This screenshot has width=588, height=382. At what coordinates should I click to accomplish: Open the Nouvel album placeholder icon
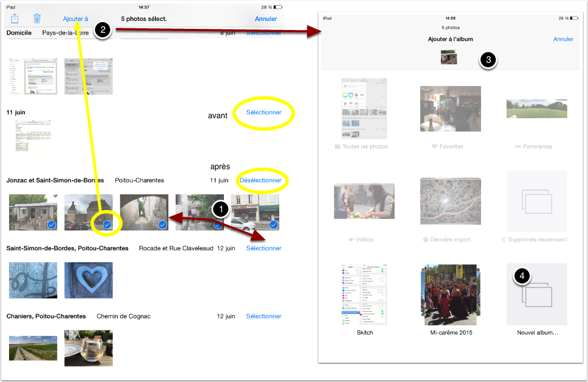pos(537,294)
